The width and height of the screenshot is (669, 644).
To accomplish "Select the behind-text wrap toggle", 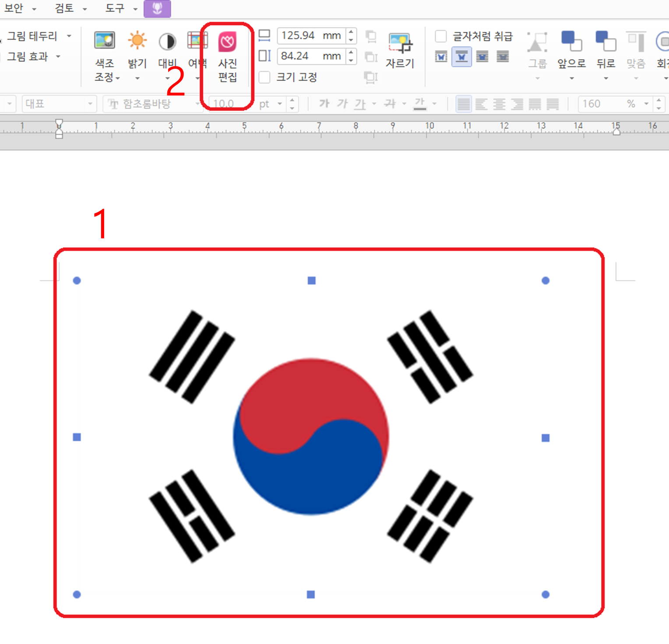I will point(503,56).
